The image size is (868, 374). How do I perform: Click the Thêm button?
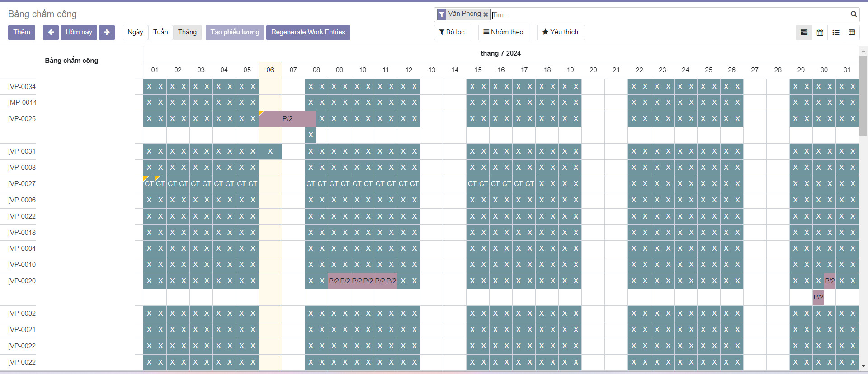pyautogui.click(x=22, y=32)
